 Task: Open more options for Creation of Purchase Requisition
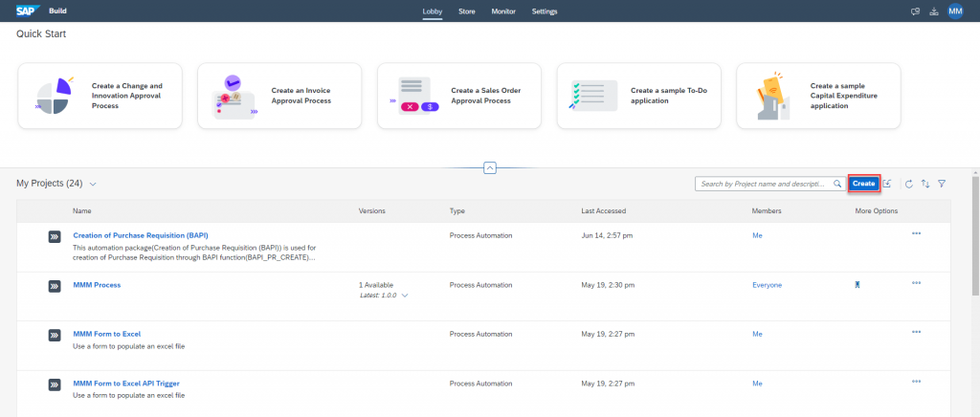[x=916, y=233]
